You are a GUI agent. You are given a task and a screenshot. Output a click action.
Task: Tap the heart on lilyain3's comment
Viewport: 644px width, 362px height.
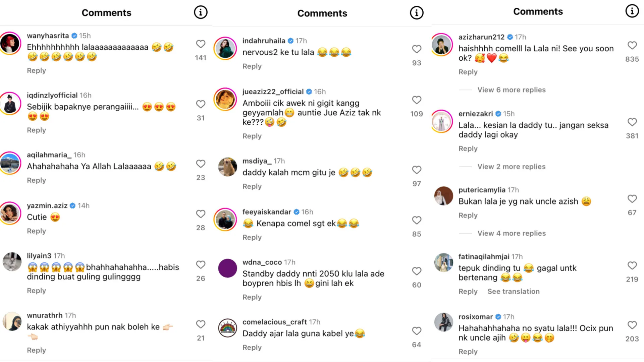point(201,265)
